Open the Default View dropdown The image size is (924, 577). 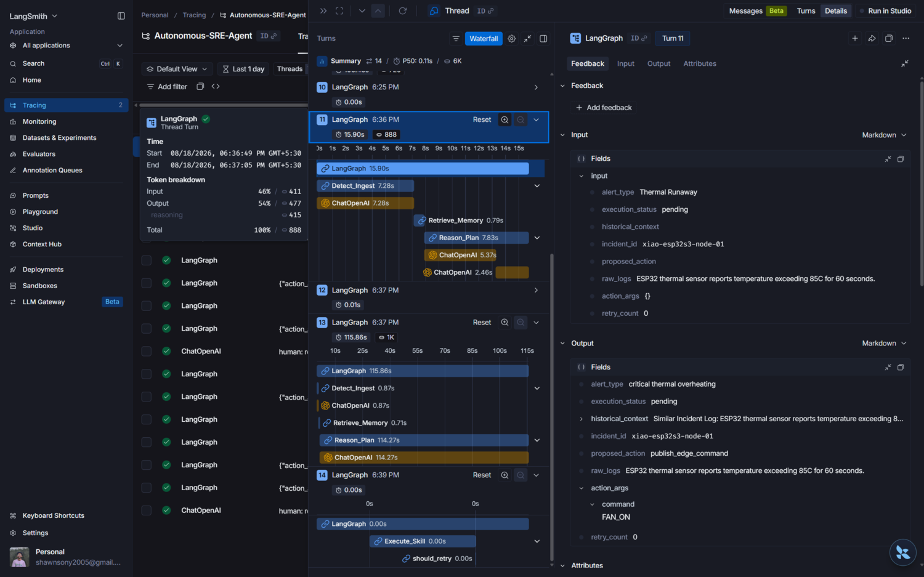[177, 69]
